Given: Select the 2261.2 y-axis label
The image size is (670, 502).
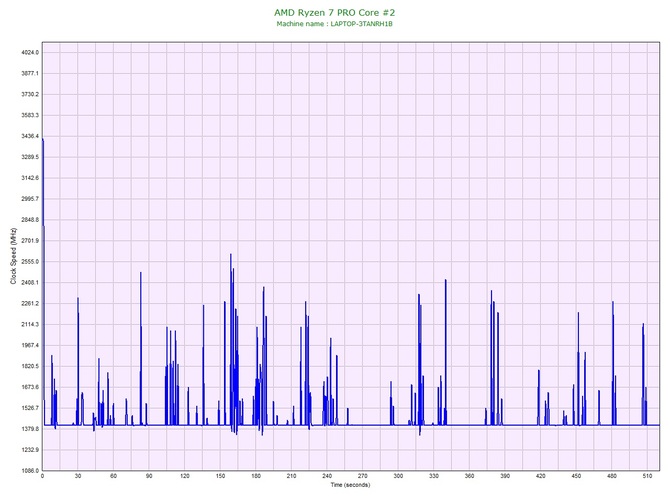Looking at the screenshot, I should (30, 303).
